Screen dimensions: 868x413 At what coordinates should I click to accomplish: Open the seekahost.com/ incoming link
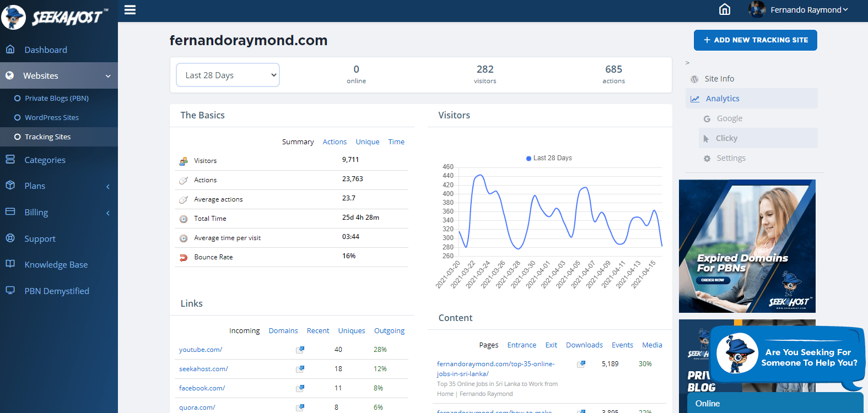point(203,369)
